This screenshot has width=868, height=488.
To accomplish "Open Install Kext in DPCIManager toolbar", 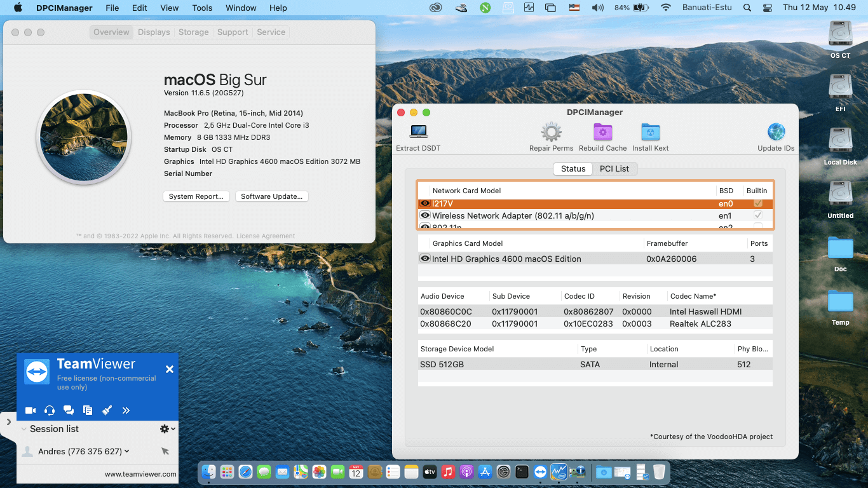I will (650, 132).
